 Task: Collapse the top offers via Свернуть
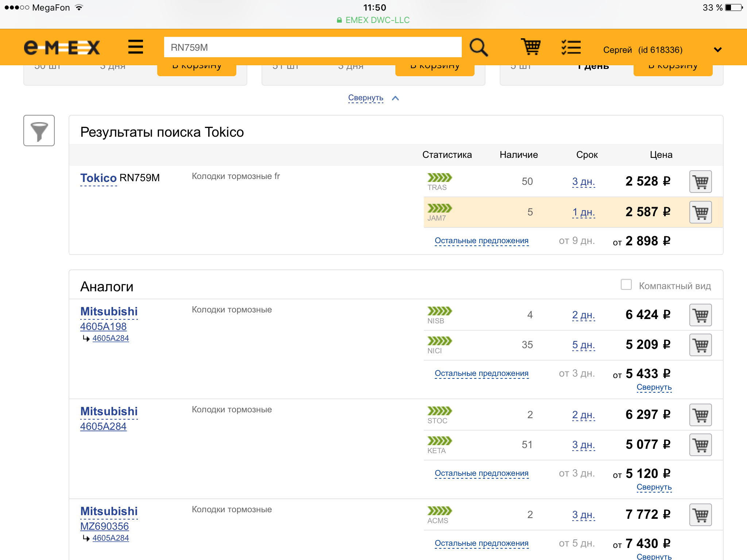pyautogui.click(x=366, y=98)
